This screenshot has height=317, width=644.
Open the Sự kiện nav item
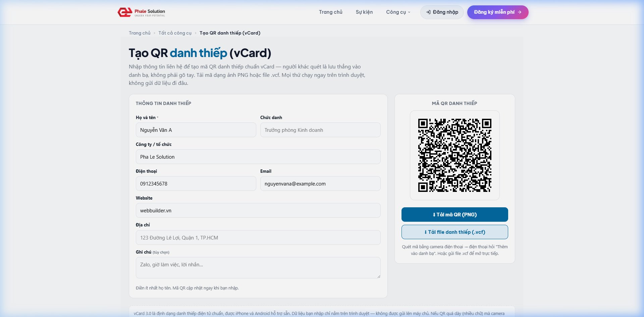(364, 12)
